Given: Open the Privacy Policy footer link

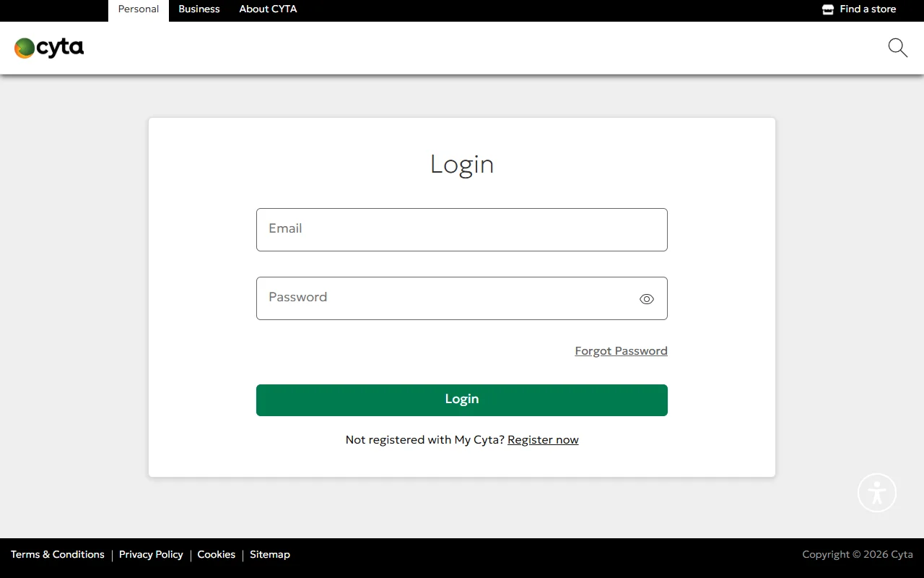Looking at the screenshot, I should tap(151, 555).
